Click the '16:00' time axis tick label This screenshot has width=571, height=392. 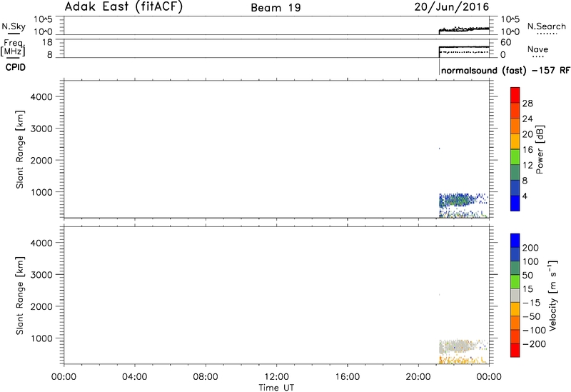pos(348,377)
